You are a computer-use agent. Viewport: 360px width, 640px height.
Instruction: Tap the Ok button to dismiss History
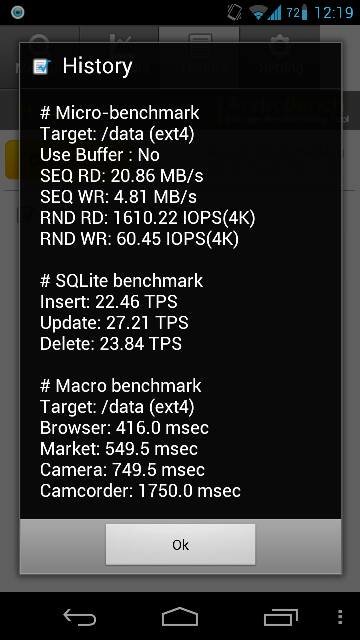(x=180, y=544)
